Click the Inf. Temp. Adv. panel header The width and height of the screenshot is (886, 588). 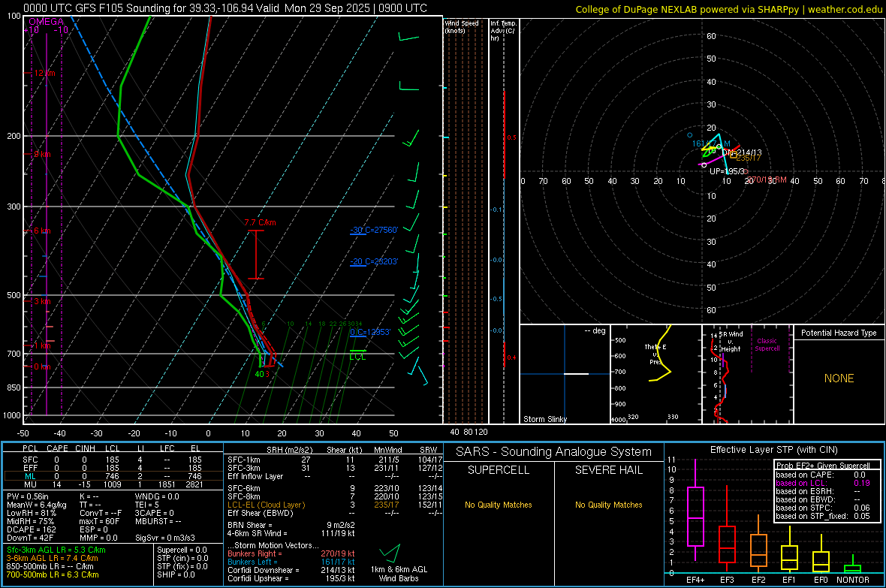coord(503,31)
